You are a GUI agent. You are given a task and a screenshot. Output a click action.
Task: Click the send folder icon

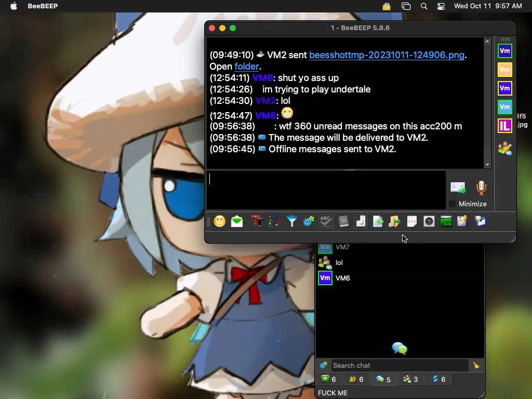click(394, 221)
